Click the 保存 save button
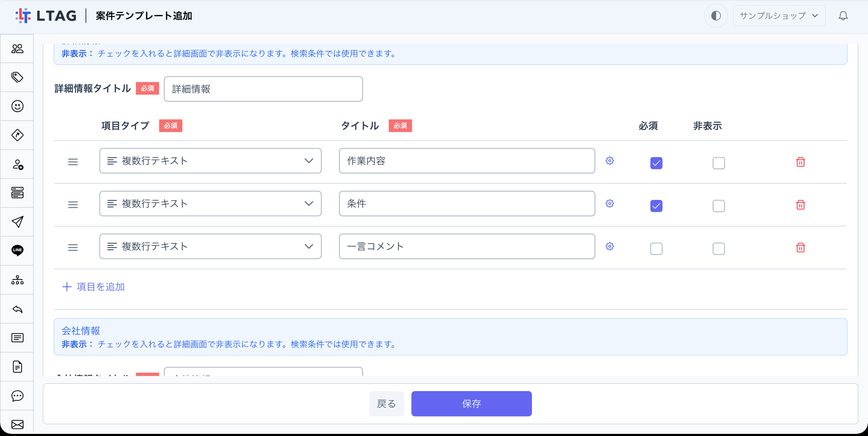 tap(471, 404)
